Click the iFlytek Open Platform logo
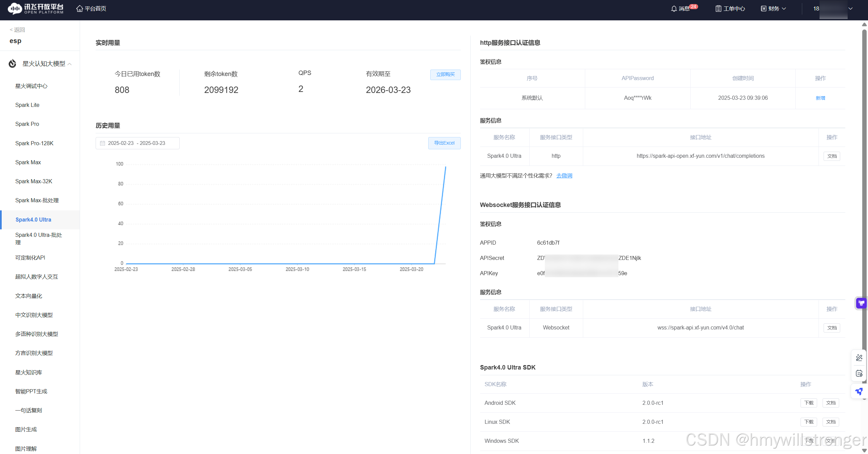Viewport: 868px width, 454px height. tap(36, 8)
